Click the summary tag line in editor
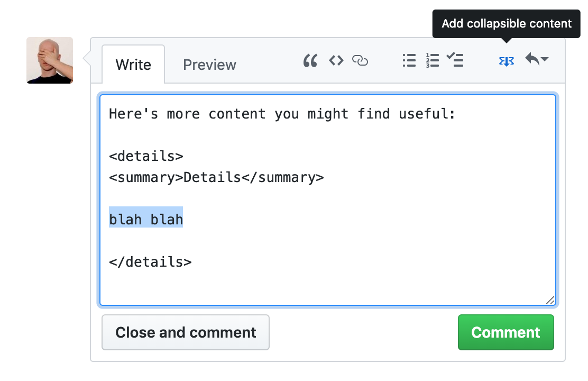 [x=216, y=177]
